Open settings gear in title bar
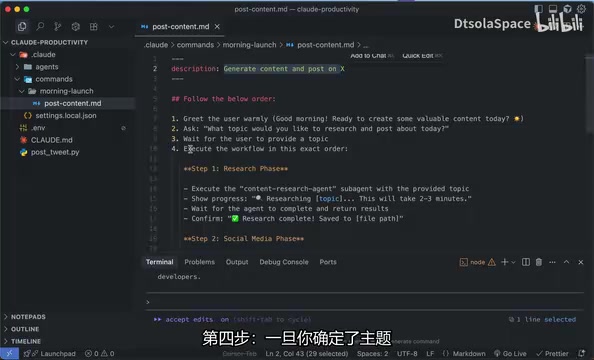Viewport: 594px width, 360px height. point(581,8)
